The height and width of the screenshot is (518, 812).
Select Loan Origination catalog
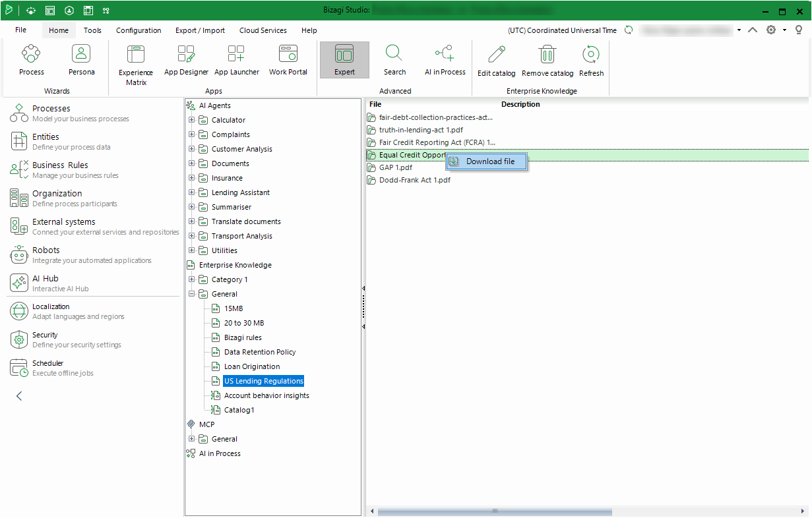252,366
